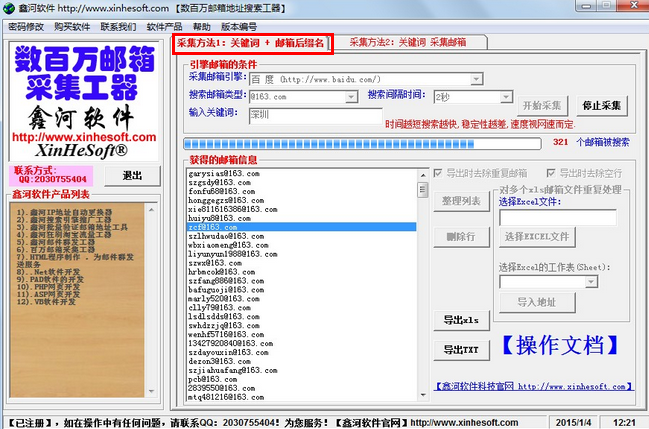Open the 帮助 menu
Image resolution: width=649 pixels, height=429 pixels.
tap(202, 27)
